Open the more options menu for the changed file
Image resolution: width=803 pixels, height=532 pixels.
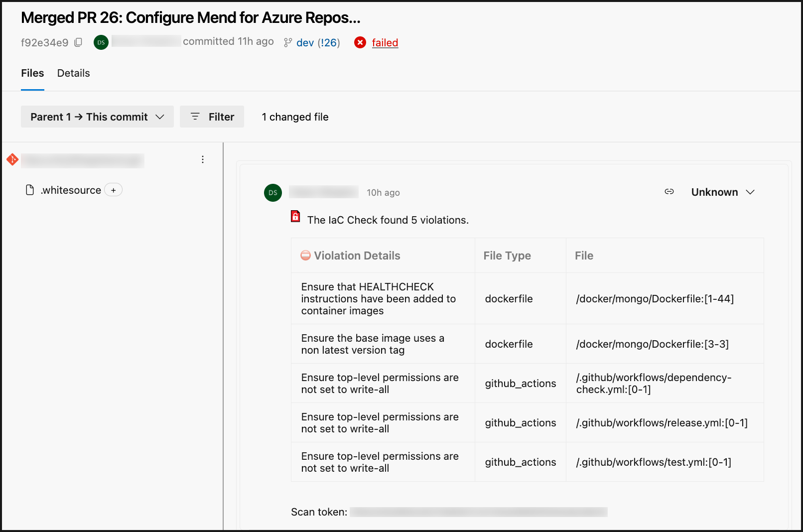pos(202,159)
